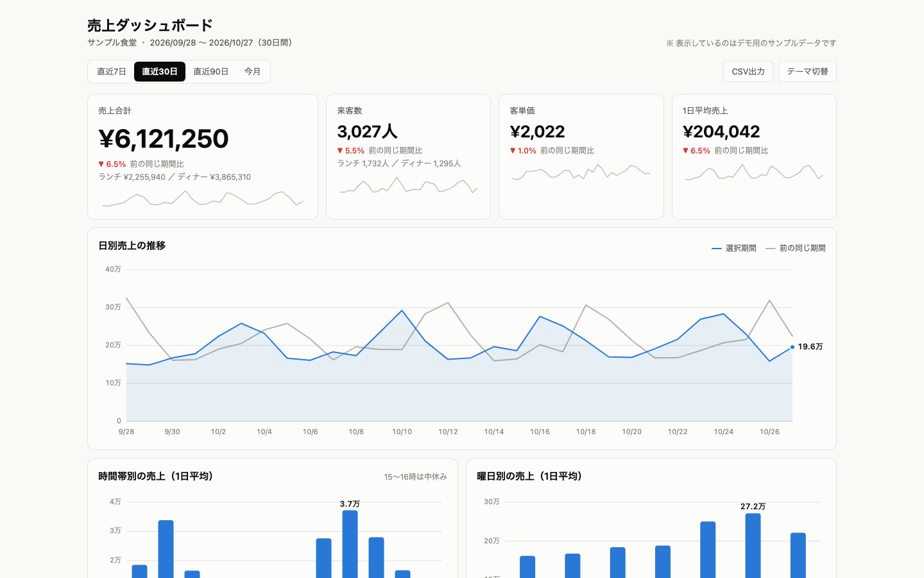This screenshot has height=578, width=924.
Task: Click the CSV出力 button
Action: click(x=748, y=71)
